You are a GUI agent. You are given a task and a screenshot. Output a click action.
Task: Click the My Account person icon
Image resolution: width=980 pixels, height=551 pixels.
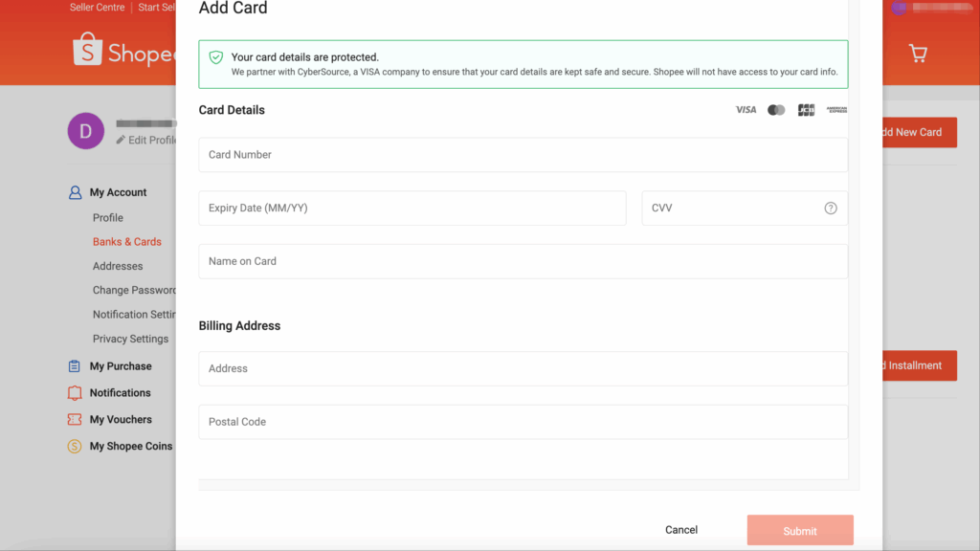point(75,192)
